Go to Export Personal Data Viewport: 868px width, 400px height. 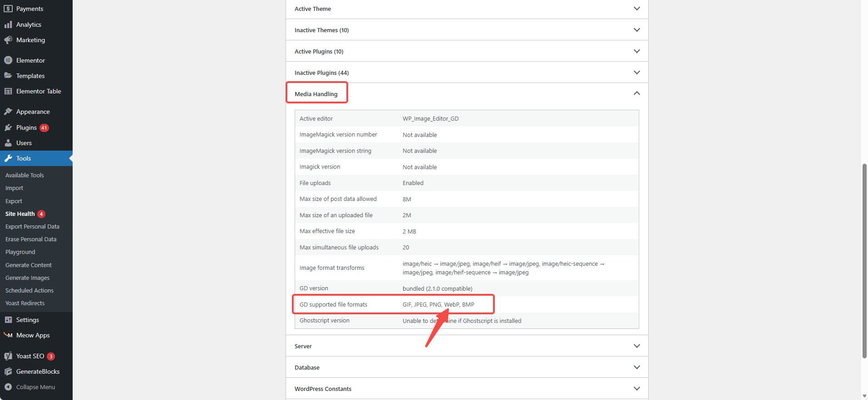click(x=32, y=226)
